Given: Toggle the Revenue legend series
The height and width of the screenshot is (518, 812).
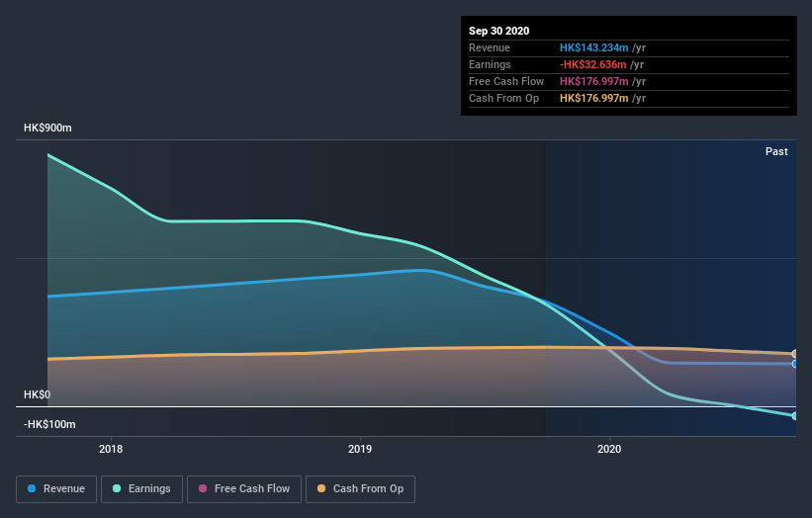Looking at the screenshot, I should point(56,489).
